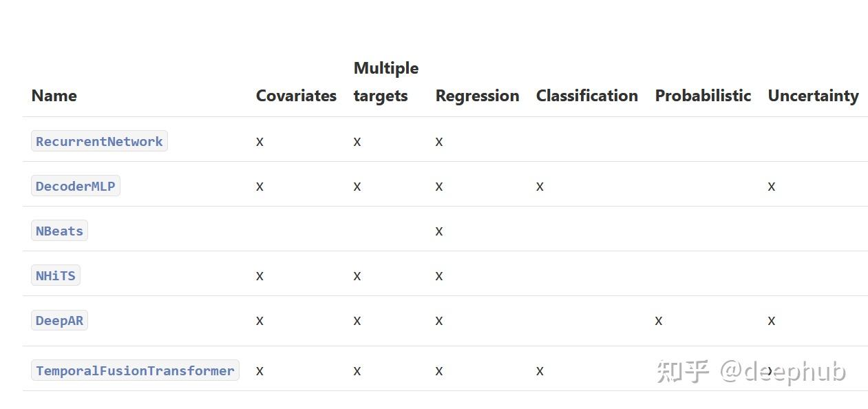This screenshot has height=409, width=868.
Task: Open the DecoderMLP link
Action: click(x=76, y=186)
